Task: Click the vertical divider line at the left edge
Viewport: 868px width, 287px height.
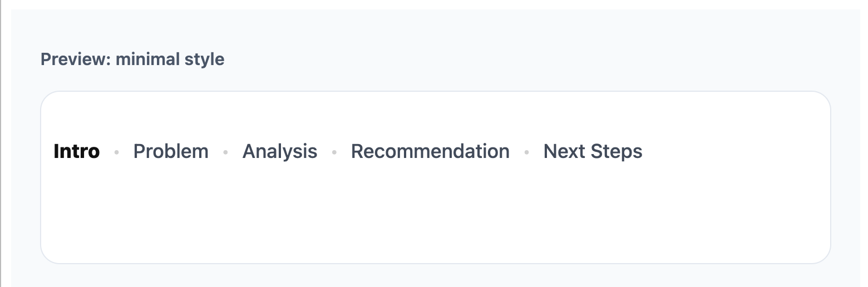Action: coord(1,143)
